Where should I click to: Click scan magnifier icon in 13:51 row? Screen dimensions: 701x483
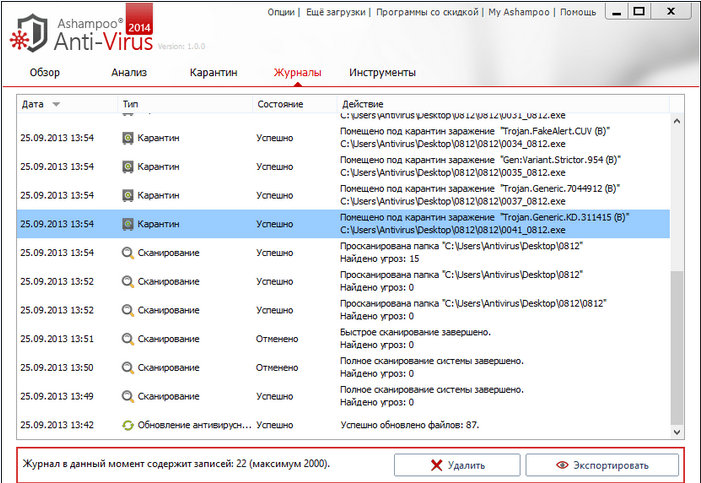(x=128, y=339)
